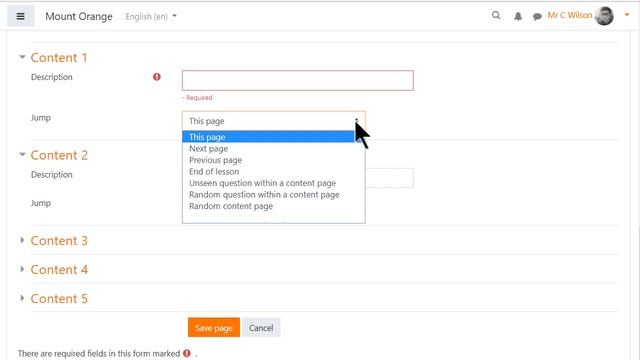Open the hamburger navigation menu
Viewport: 640px width, 360px height.
(20, 16)
